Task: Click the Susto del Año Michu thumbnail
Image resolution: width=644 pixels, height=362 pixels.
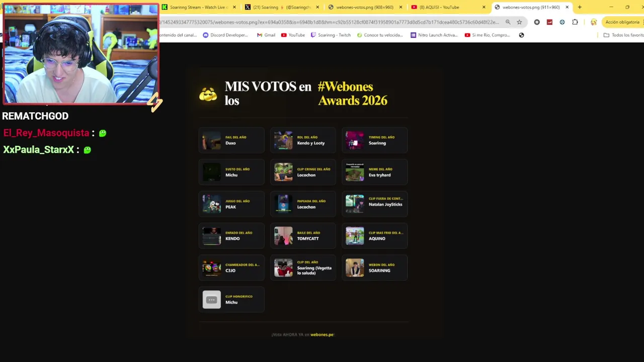Action: pos(211,172)
